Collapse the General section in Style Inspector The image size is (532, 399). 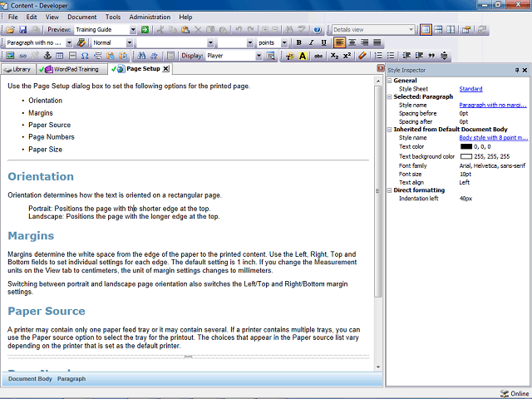(x=390, y=81)
